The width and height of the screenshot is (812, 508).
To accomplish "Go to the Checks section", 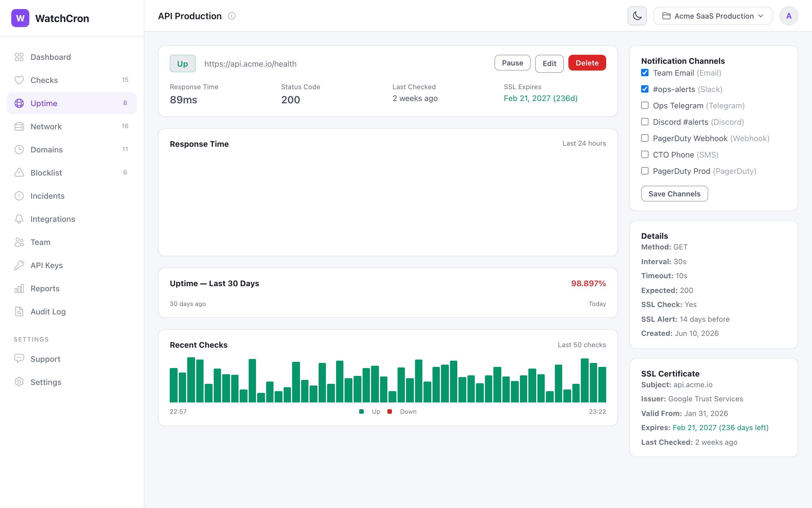I will [72, 80].
